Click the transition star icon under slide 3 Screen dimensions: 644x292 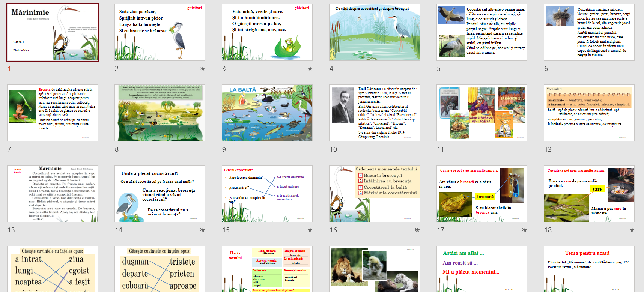coord(310,69)
